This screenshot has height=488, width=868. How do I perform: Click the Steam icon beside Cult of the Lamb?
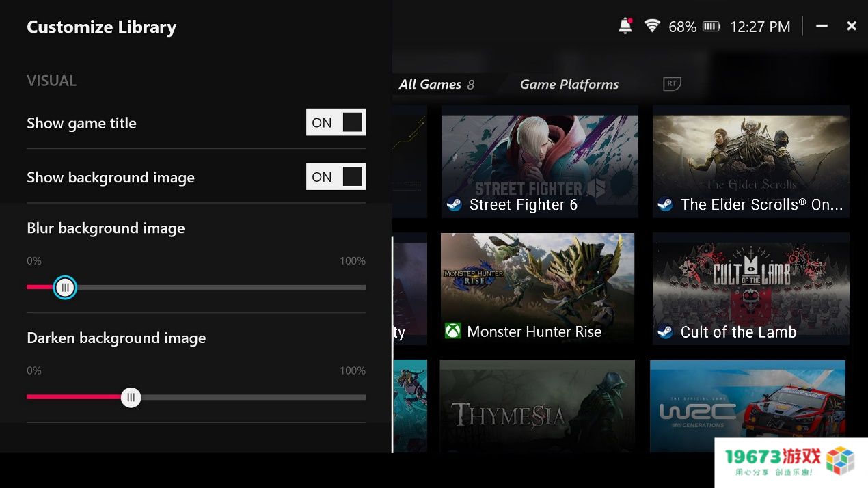click(664, 332)
